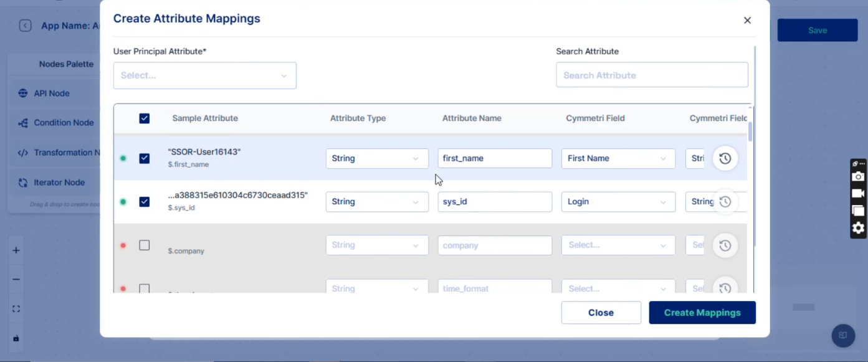Open recorder settings gear icon
This screenshot has height=362, width=868.
(x=858, y=228)
